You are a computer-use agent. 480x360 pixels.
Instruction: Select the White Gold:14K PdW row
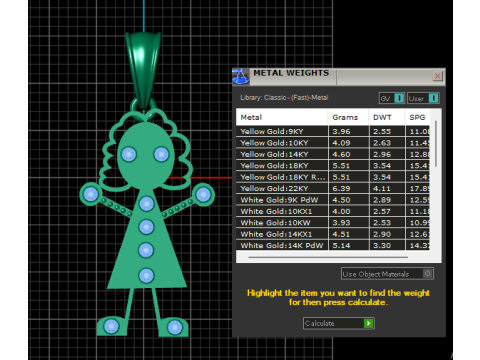[x=333, y=245]
